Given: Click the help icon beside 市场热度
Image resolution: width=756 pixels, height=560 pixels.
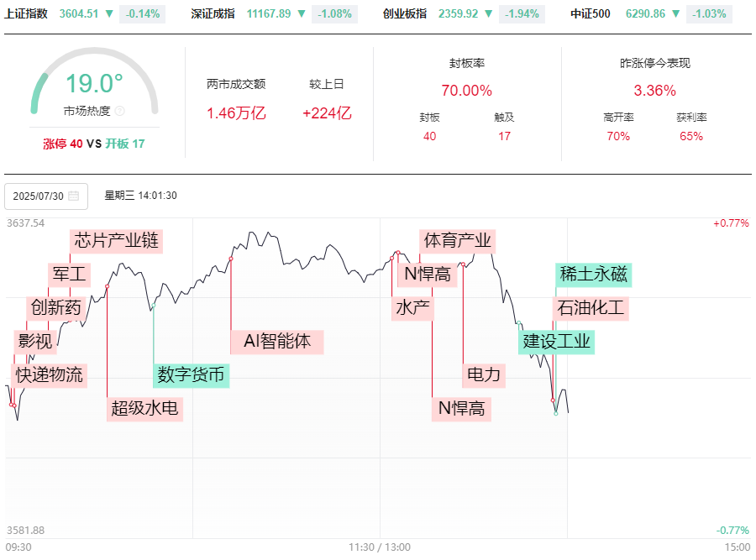Looking at the screenshot, I should 119,111.
